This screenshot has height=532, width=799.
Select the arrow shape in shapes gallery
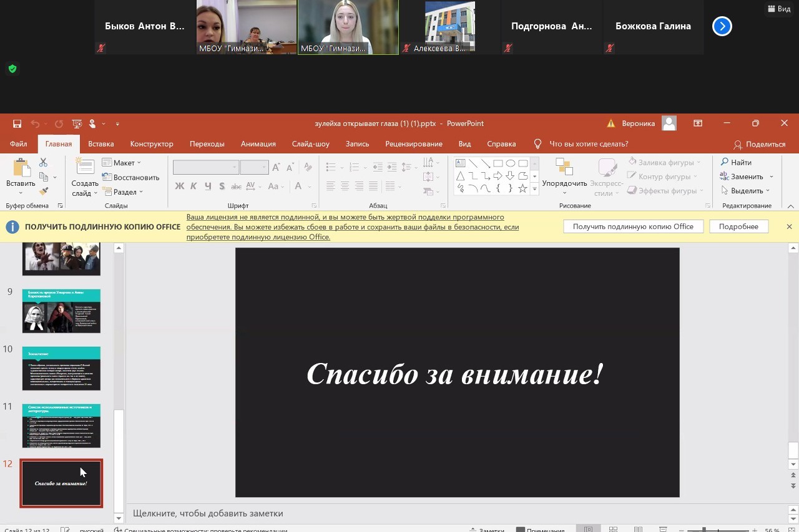click(498, 175)
